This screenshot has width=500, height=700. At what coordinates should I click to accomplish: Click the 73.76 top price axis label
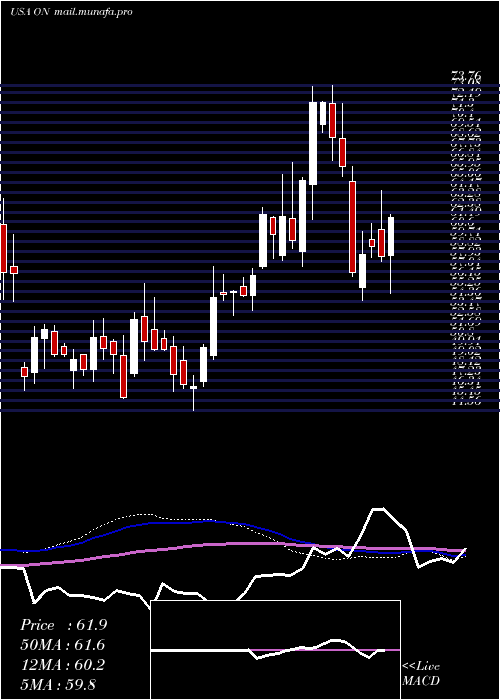[x=466, y=76]
